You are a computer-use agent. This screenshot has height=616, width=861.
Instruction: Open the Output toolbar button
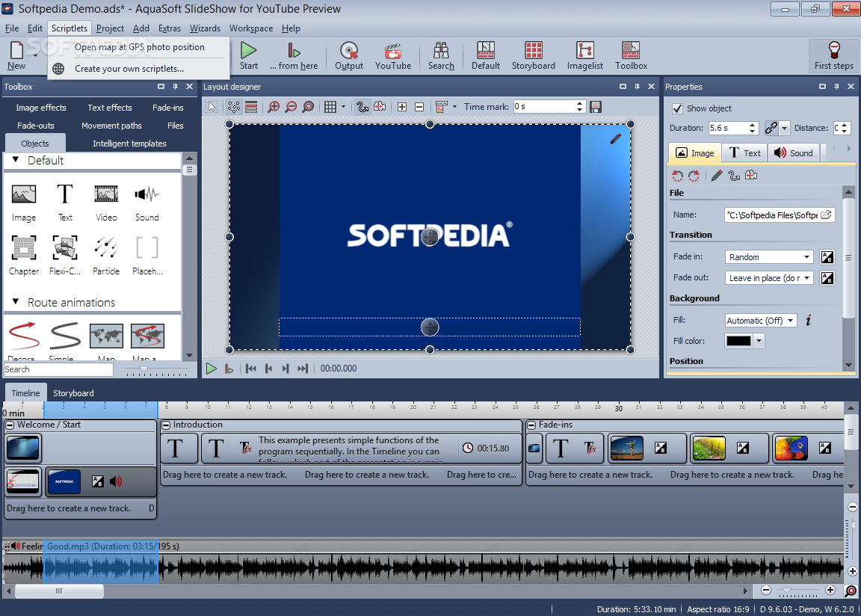click(x=349, y=55)
